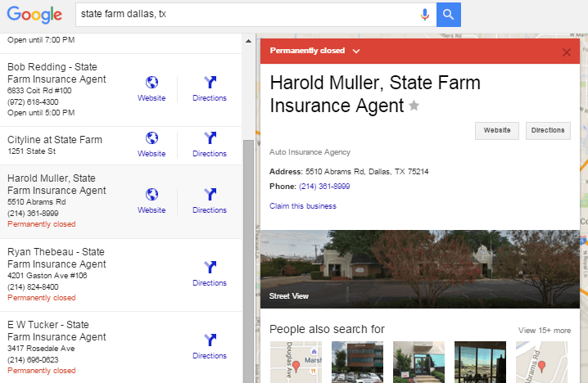Select Cityline at State Farm listing title
Image resolution: width=588 pixels, height=383 pixels.
click(x=55, y=140)
